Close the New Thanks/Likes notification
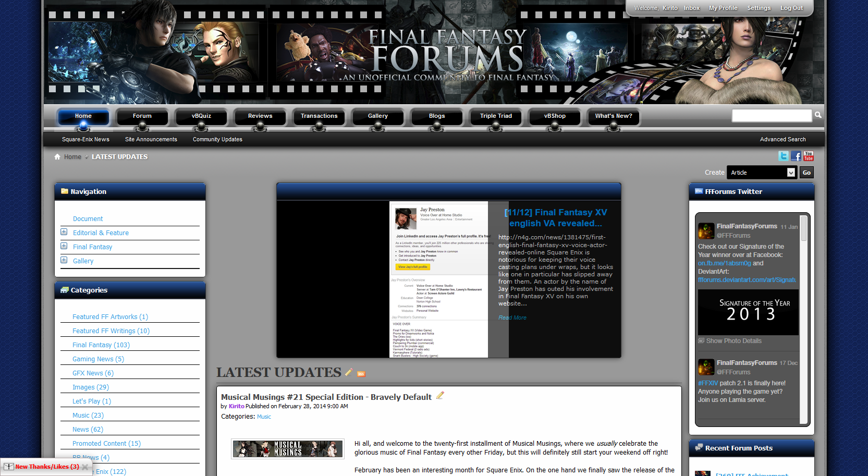This screenshot has width=868, height=476. point(85,467)
